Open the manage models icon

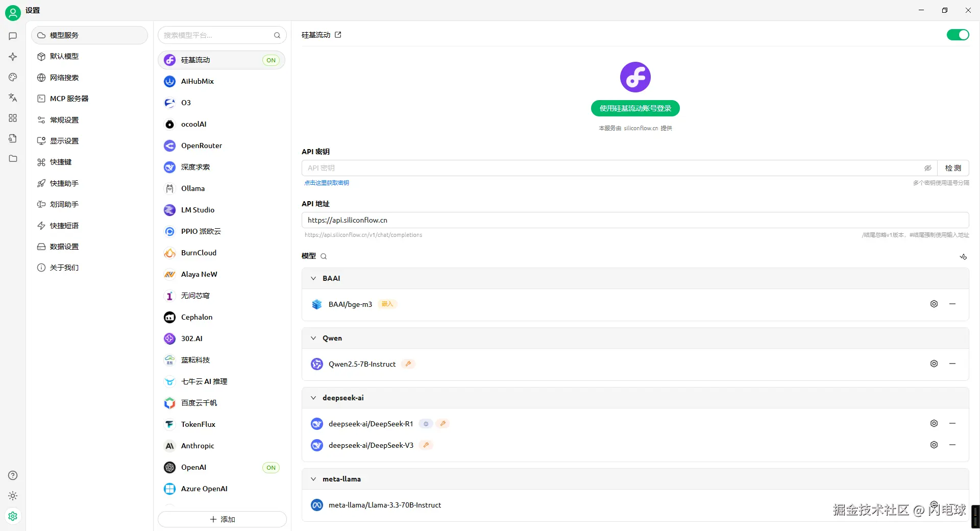pos(963,256)
